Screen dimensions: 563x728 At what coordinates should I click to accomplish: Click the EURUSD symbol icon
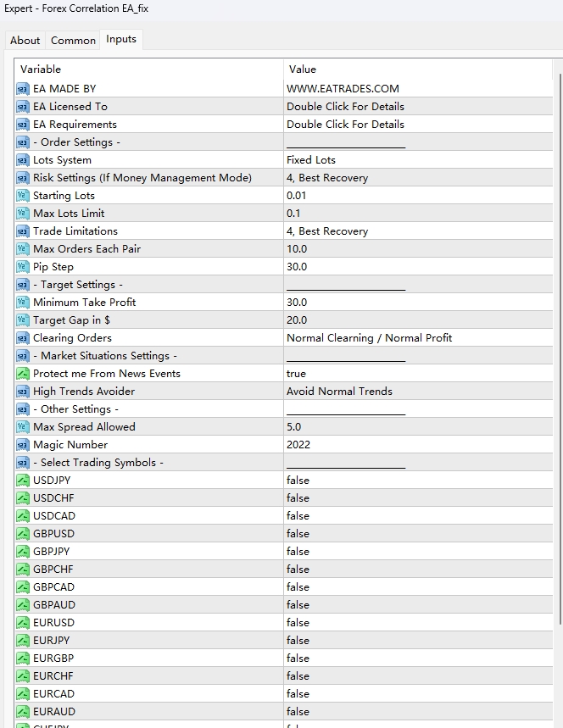pyautogui.click(x=23, y=622)
